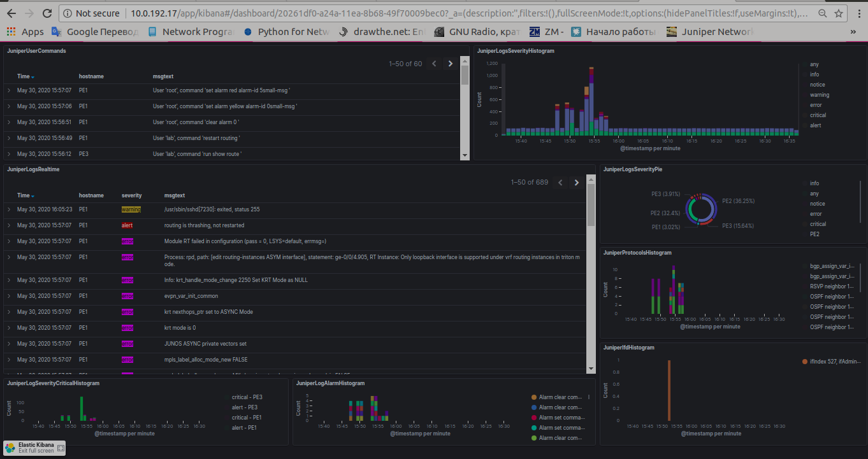The width and height of the screenshot is (868, 459).
Task: Click the orange ifIndex 527 legend color dot
Action: pyautogui.click(x=805, y=362)
